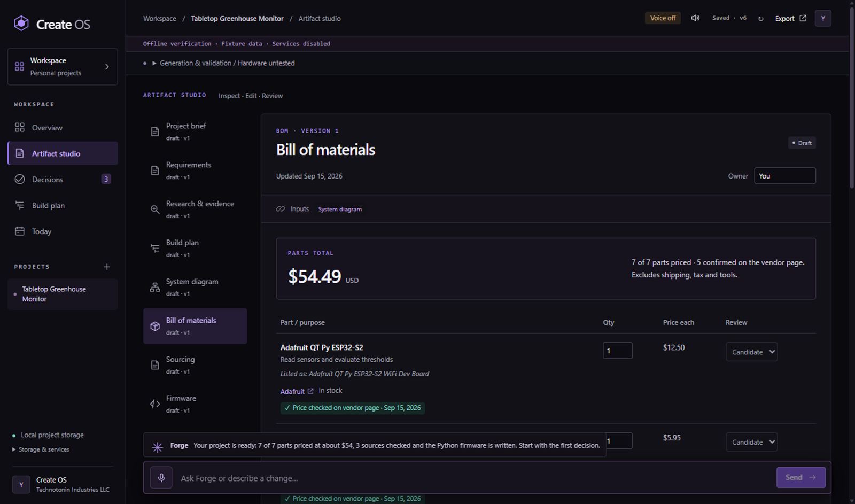
Task: Select Artifact studio in the sidebar
Action: pyautogui.click(x=63, y=153)
